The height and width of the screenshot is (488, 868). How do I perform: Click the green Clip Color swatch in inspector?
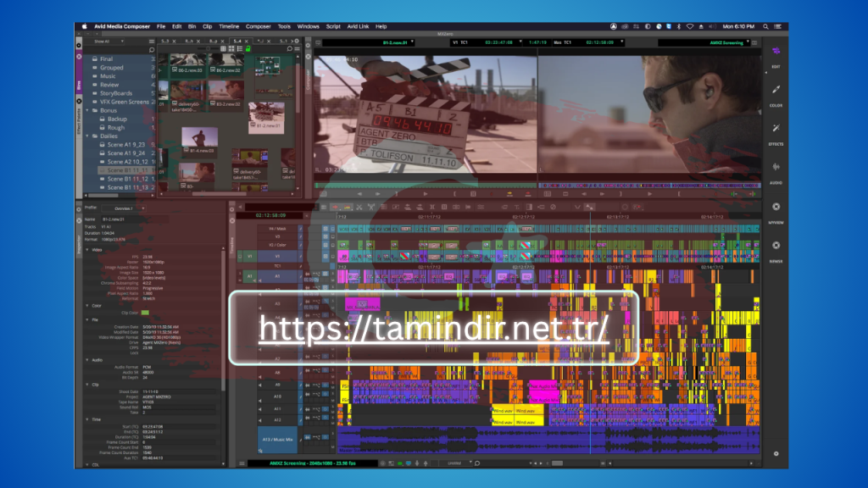(x=145, y=313)
